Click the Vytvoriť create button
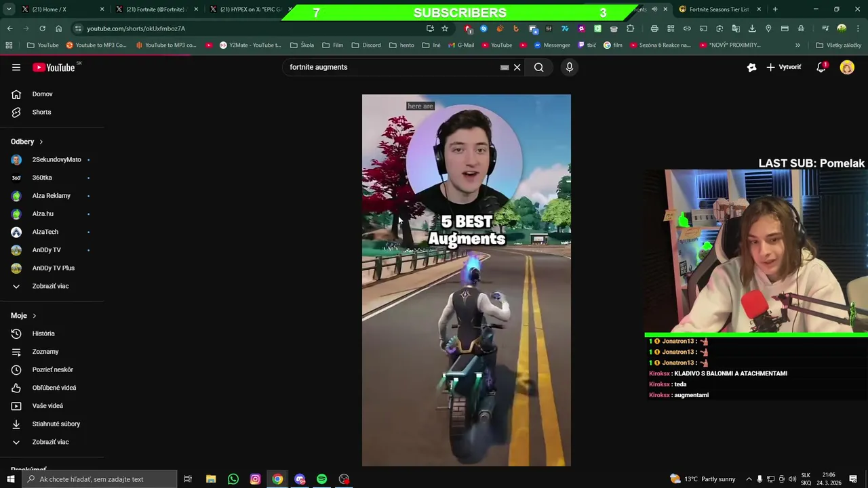This screenshot has width=868, height=488. point(783,67)
